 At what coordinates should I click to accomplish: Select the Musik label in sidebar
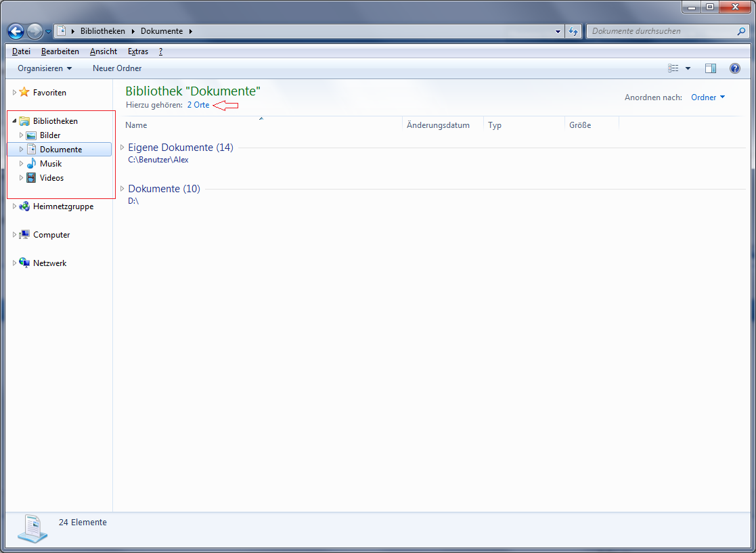pos(51,163)
